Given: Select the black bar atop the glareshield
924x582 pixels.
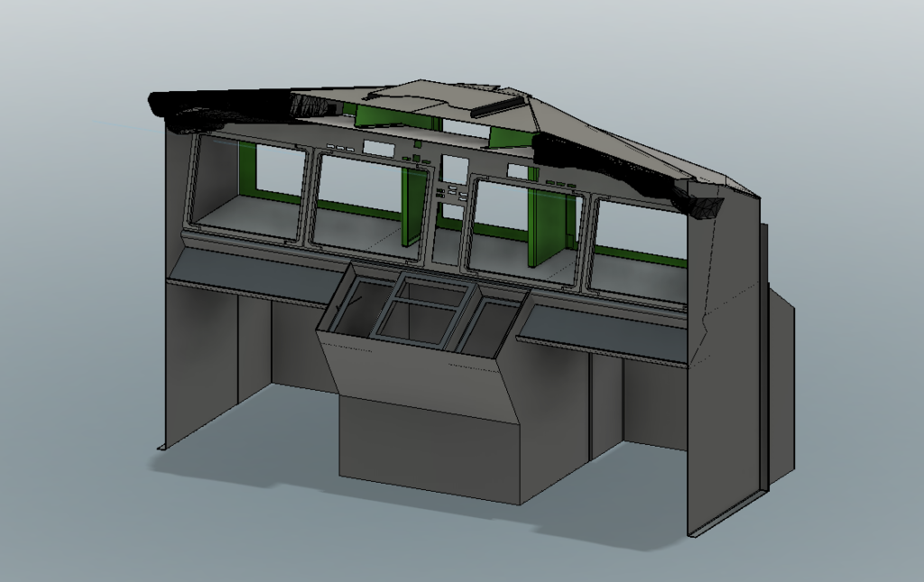Looking at the screenshot, I should pyautogui.click(x=500, y=107).
